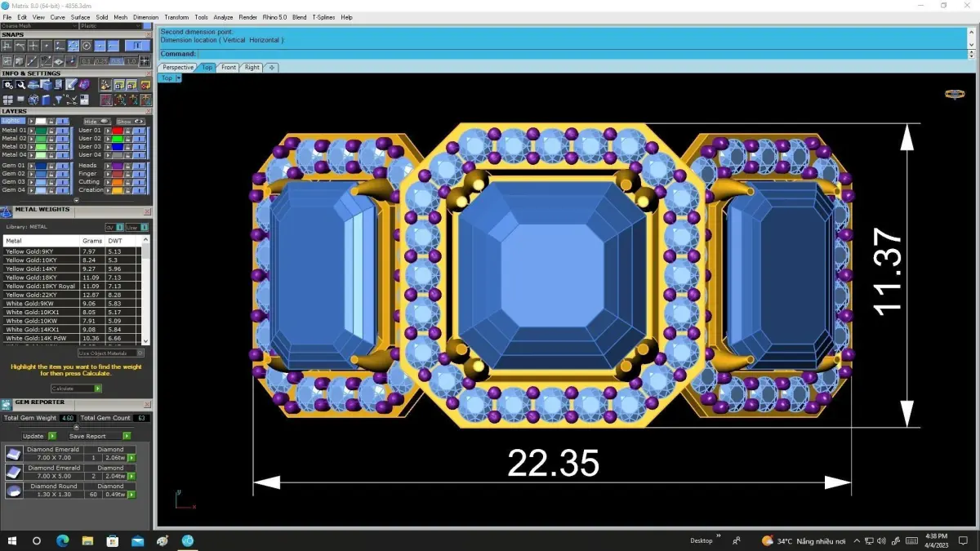Click the wireframe cube icon in Info & Settings
This screenshot has width=980, height=551.
point(33,100)
